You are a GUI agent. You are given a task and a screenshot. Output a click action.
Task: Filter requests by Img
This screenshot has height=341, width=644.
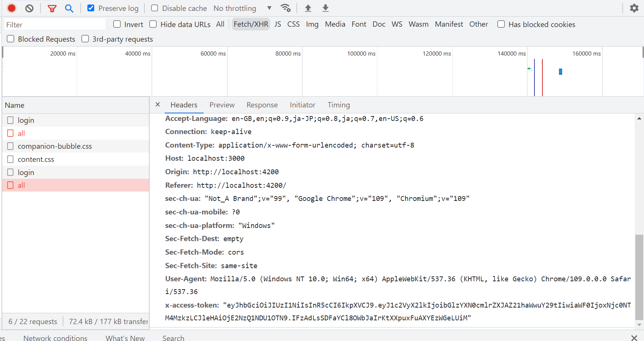(x=312, y=24)
